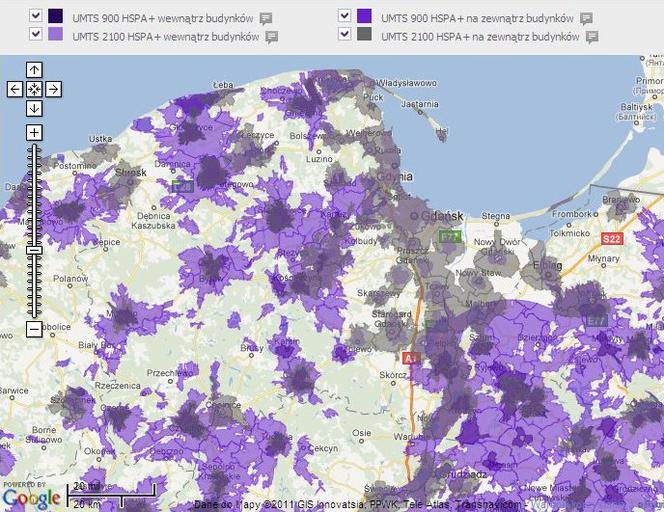Image resolution: width=664 pixels, height=512 pixels.
Task: Click the zoom slider handle
Action: [34, 250]
